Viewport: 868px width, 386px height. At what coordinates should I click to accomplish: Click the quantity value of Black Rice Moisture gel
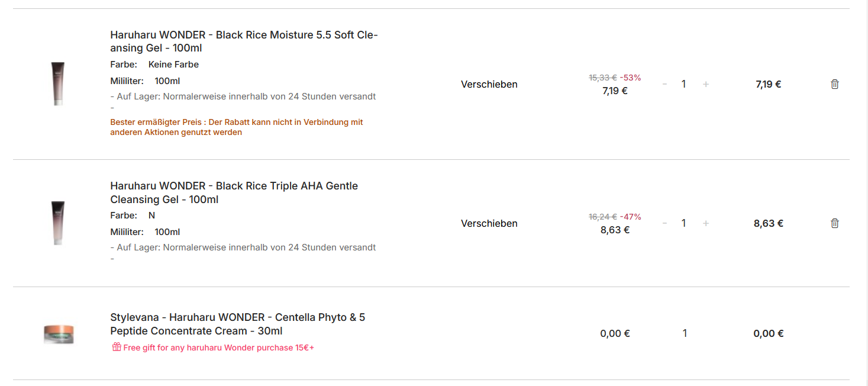pyautogui.click(x=683, y=84)
